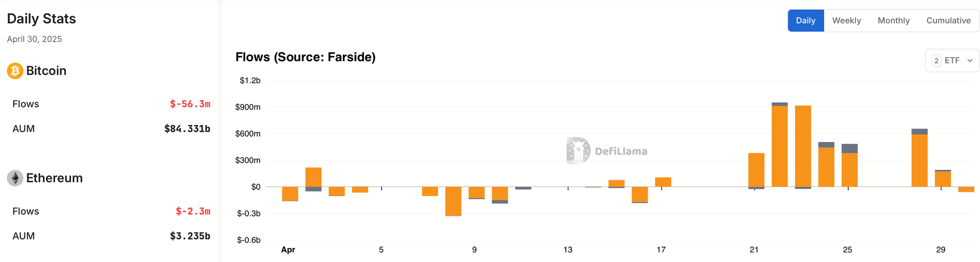Screen dimensions: 980x262
Task: Open the ETF selector dropdown
Action: pyautogui.click(x=952, y=61)
